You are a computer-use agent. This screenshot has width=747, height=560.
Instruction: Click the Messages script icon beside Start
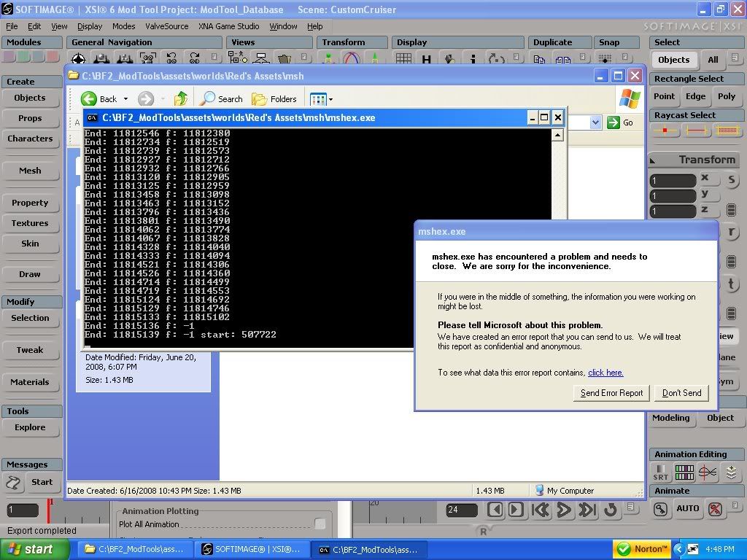[13, 483]
